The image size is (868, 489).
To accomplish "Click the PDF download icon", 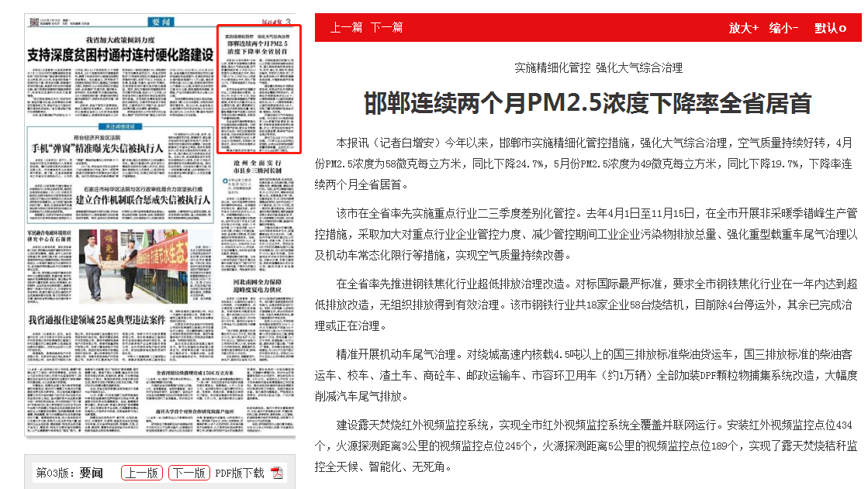I will point(278,473).
